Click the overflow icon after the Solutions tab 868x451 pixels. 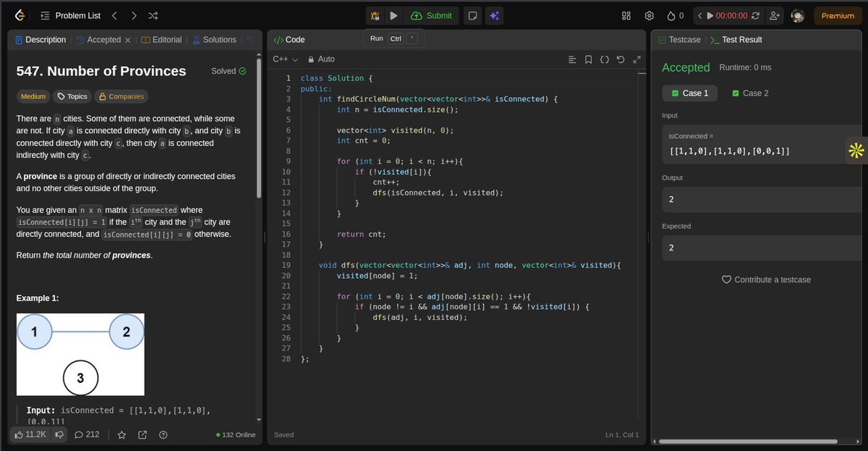click(250, 40)
